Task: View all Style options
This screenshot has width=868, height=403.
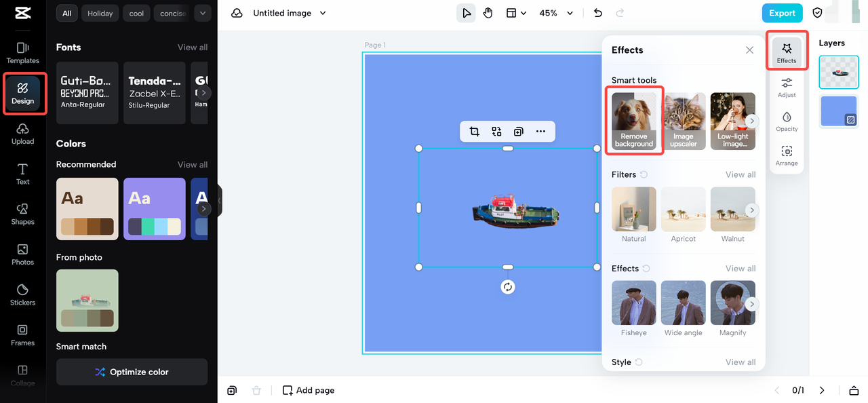Action: (x=741, y=362)
